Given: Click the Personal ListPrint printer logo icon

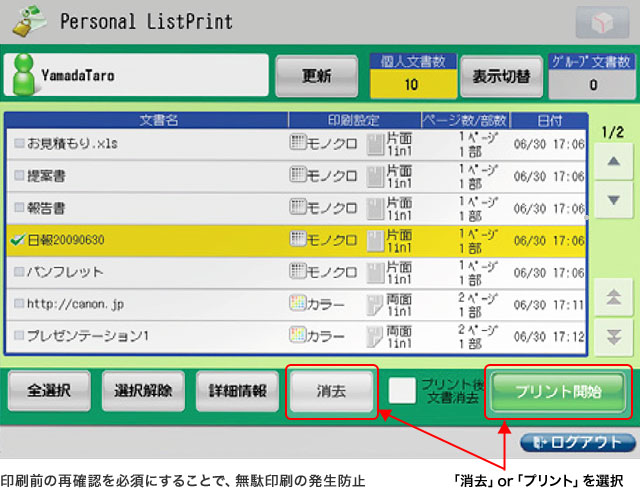Looking at the screenshot, I should (29, 21).
